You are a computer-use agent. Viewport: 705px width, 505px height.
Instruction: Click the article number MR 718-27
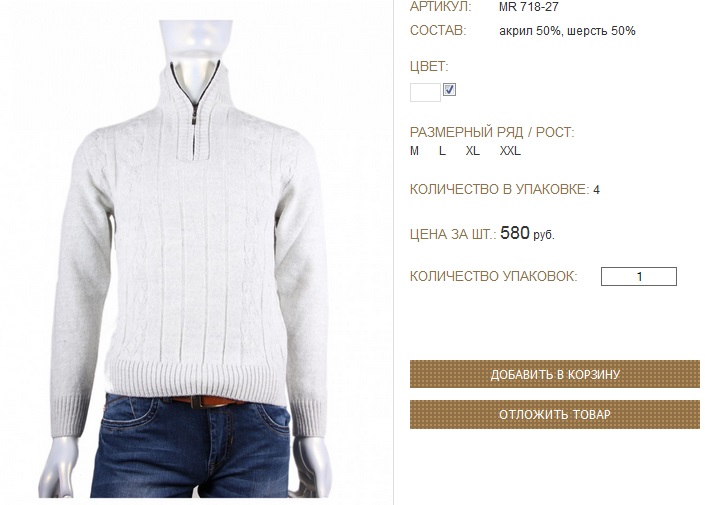pyautogui.click(x=529, y=7)
